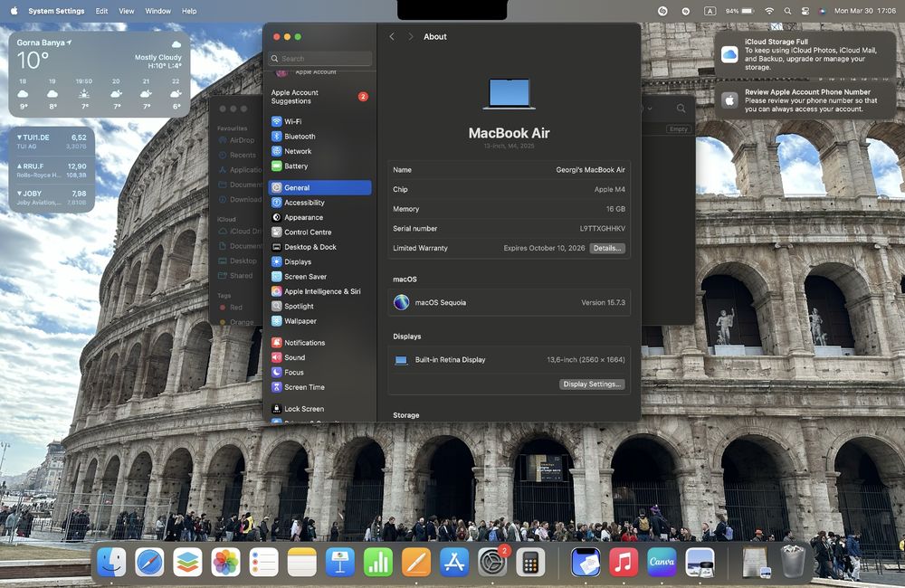Screen dimensions: 905x588
Task: Select Focus in the settings sidebar
Action: click(x=319, y=372)
